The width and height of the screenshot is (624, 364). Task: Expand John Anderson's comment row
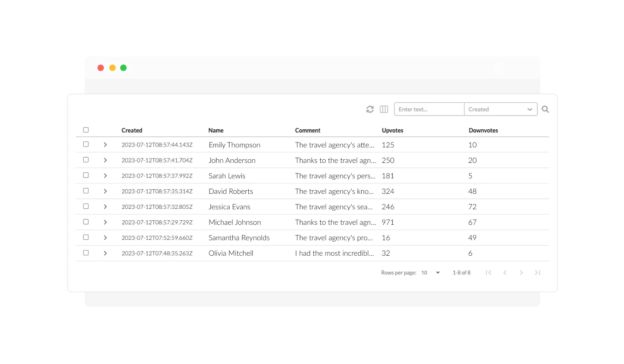(x=105, y=160)
